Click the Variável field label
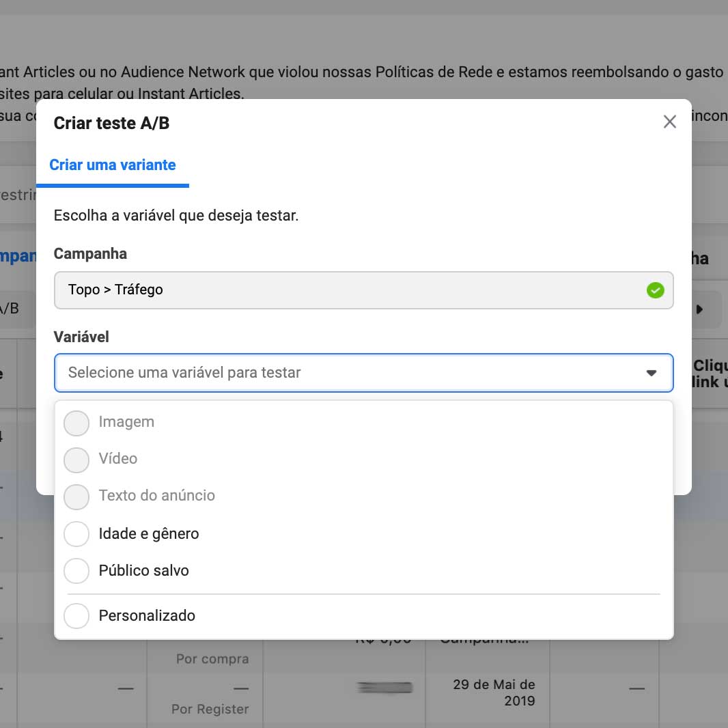This screenshot has width=728, height=728. tap(81, 337)
